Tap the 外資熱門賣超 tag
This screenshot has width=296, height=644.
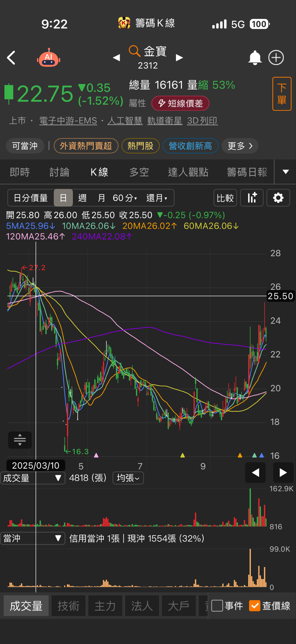click(x=86, y=146)
